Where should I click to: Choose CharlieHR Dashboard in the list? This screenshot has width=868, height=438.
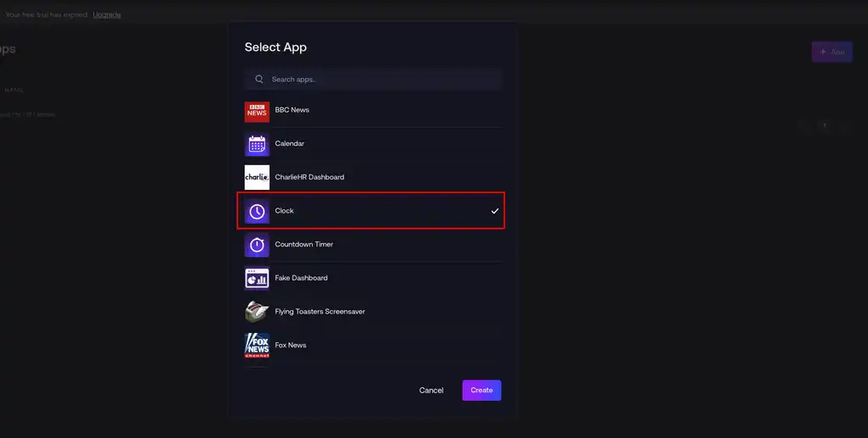click(x=309, y=178)
